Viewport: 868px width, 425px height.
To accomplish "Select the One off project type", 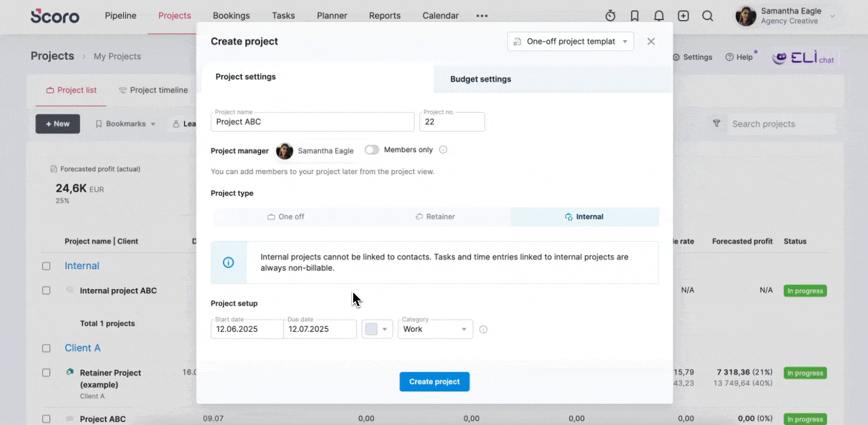I will tap(286, 217).
